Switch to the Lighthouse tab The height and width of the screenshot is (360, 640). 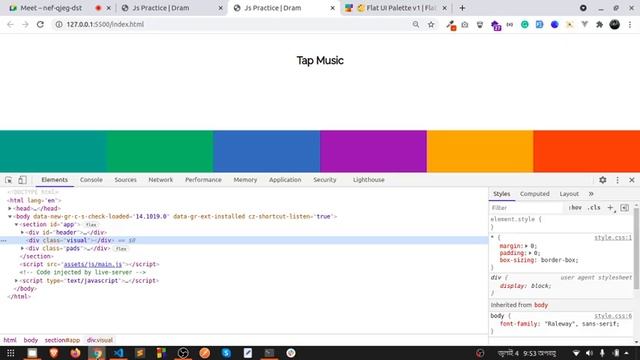[x=369, y=180]
